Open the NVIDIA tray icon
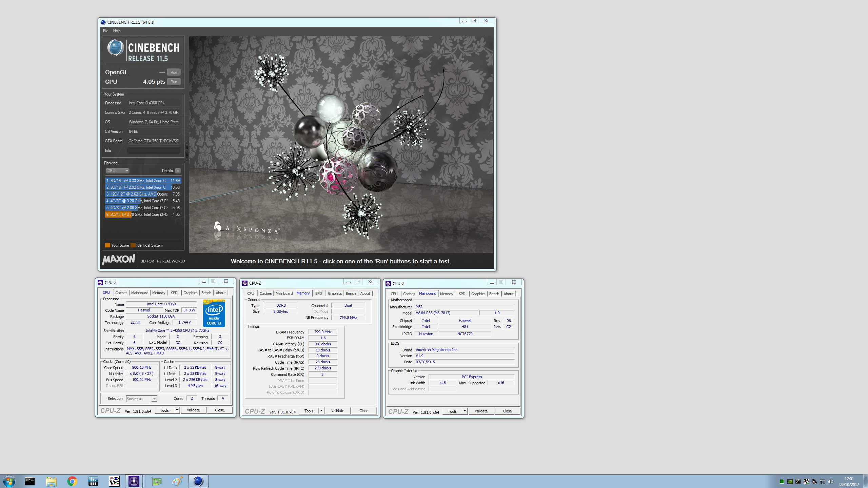Viewport: 868px width, 488px height. pos(790,482)
